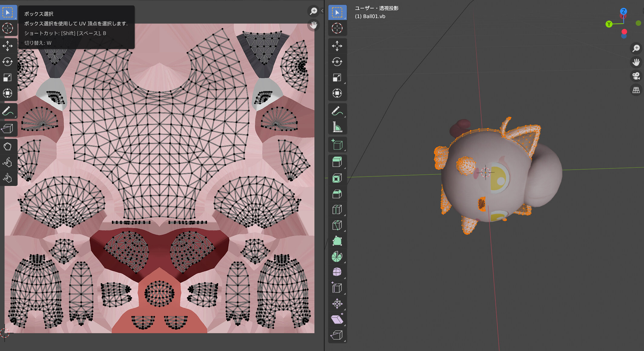This screenshot has height=351, width=644.
Task: Select the Add Cube tool
Action: coord(337,145)
